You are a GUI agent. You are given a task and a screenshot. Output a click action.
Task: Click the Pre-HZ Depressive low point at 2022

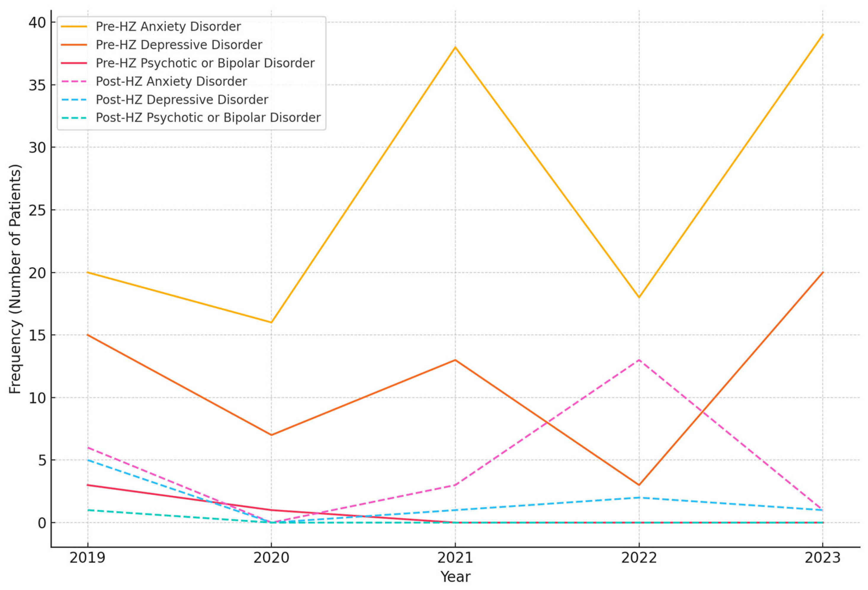639,485
